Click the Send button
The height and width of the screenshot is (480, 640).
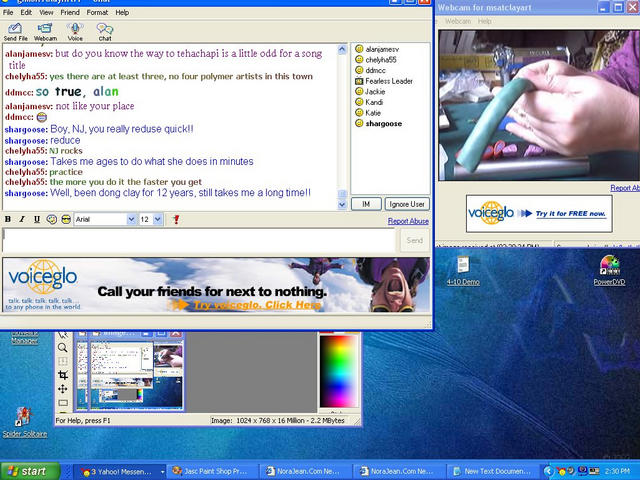click(415, 240)
